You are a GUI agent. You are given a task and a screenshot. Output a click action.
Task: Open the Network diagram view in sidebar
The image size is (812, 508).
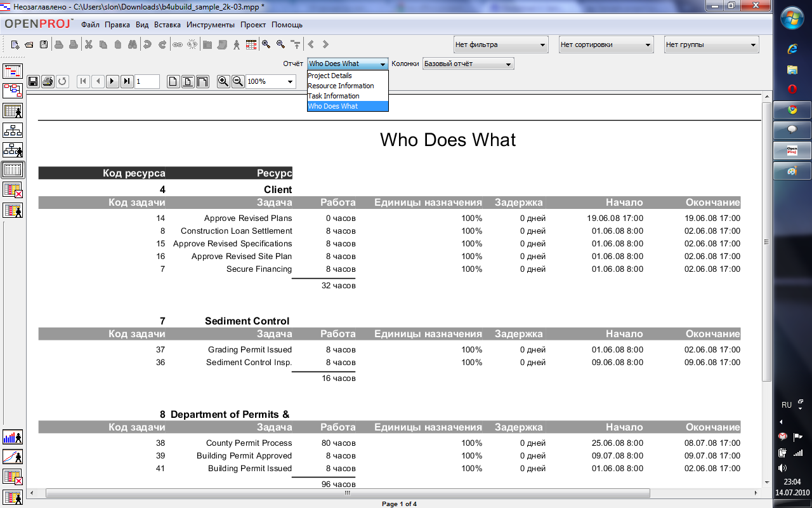(x=13, y=91)
